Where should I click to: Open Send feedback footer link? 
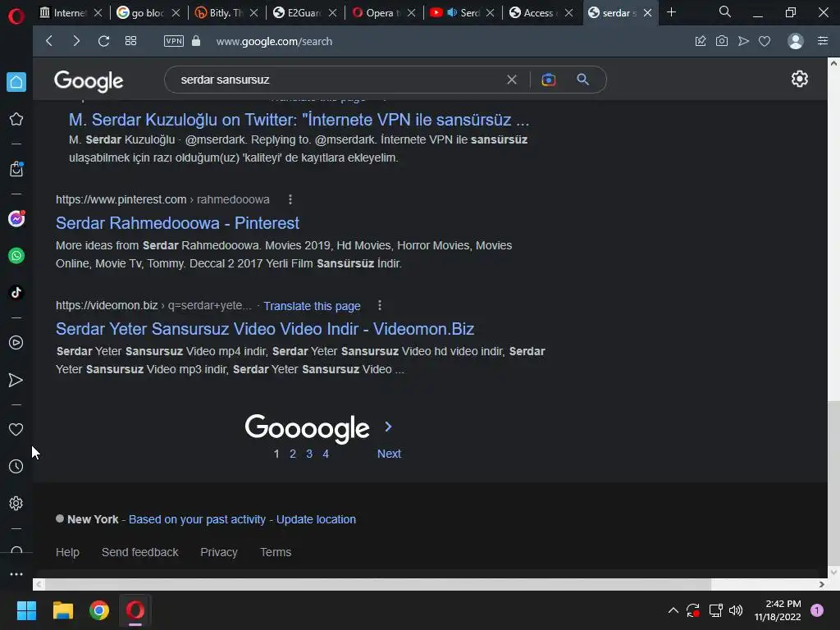click(x=139, y=552)
